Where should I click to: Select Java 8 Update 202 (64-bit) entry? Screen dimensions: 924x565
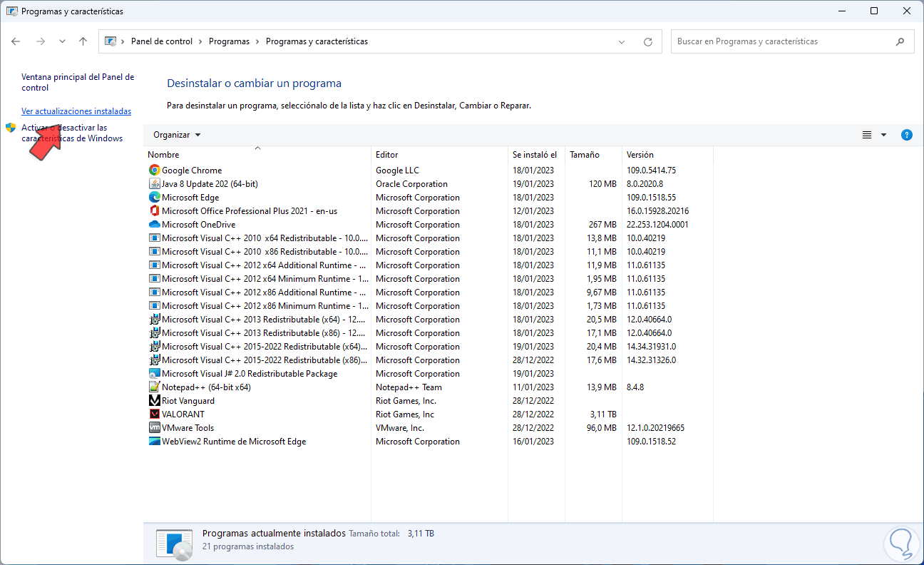pyautogui.click(x=210, y=184)
